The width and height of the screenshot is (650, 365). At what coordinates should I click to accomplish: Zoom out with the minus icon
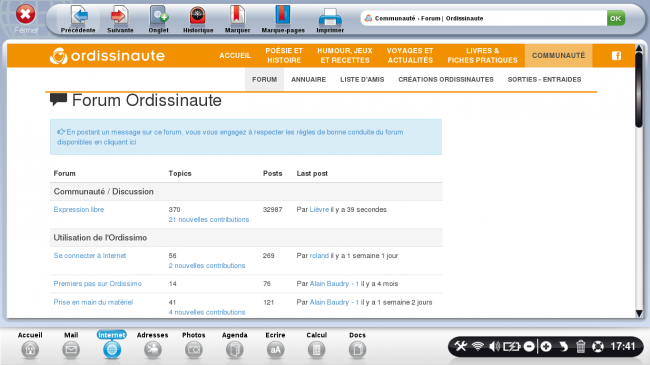click(x=529, y=346)
